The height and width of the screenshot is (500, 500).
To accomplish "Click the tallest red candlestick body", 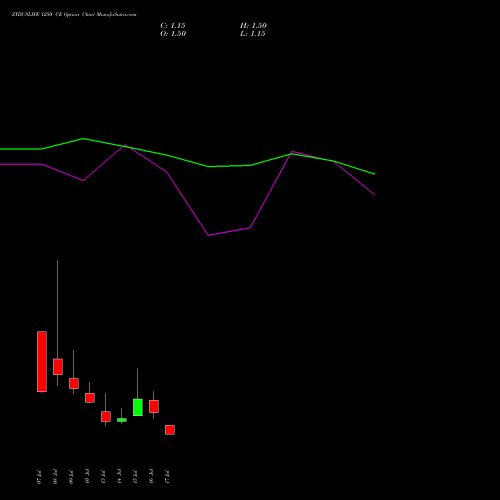I will tap(42, 361).
